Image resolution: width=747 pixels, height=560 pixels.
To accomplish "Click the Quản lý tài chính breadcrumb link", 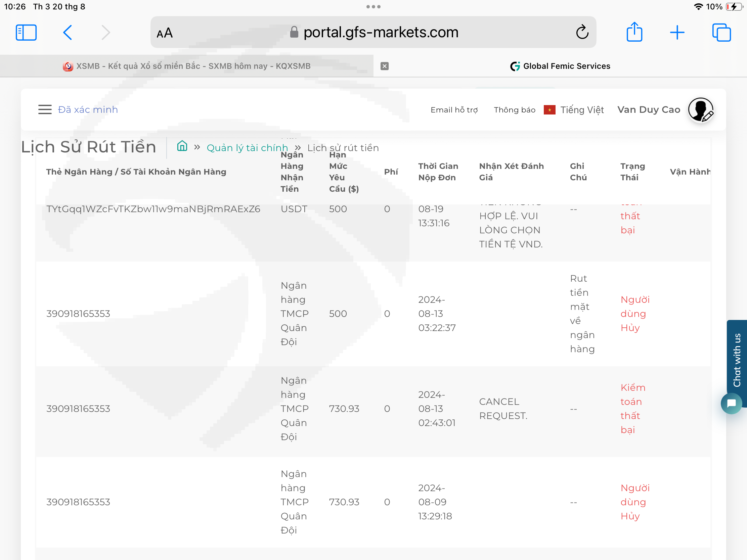I will click(247, 148).
